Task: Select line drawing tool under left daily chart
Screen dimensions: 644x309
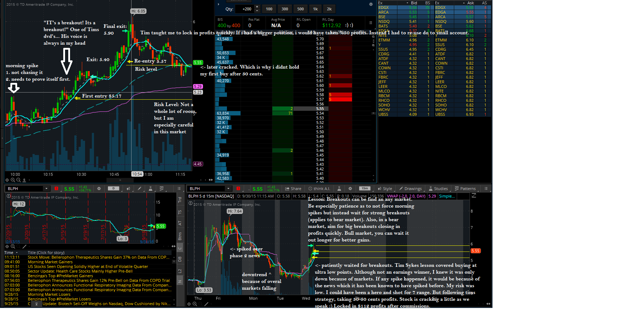Action: [24, 246]
